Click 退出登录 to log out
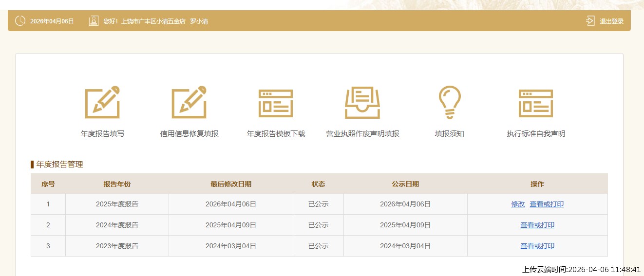 click(x=611, y=21)
